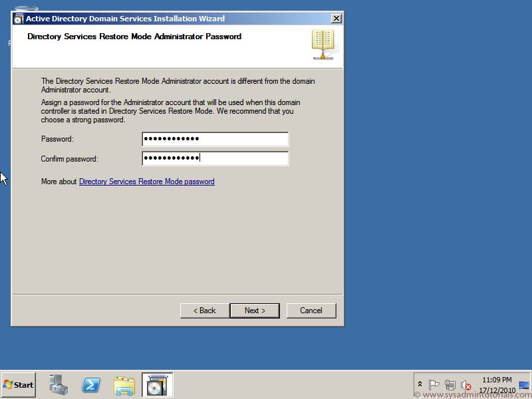
Task: Open Windows Explorer from the taskbar
Action: click(124, 384)
